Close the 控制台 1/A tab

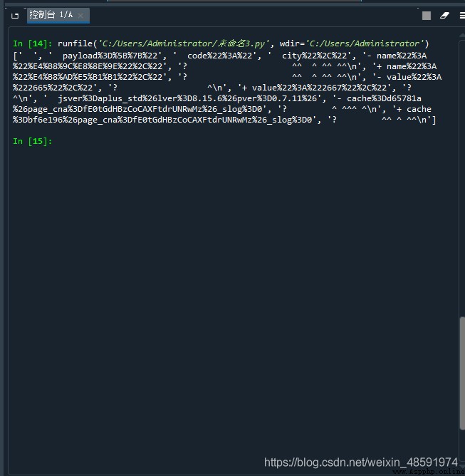point(80,16)
